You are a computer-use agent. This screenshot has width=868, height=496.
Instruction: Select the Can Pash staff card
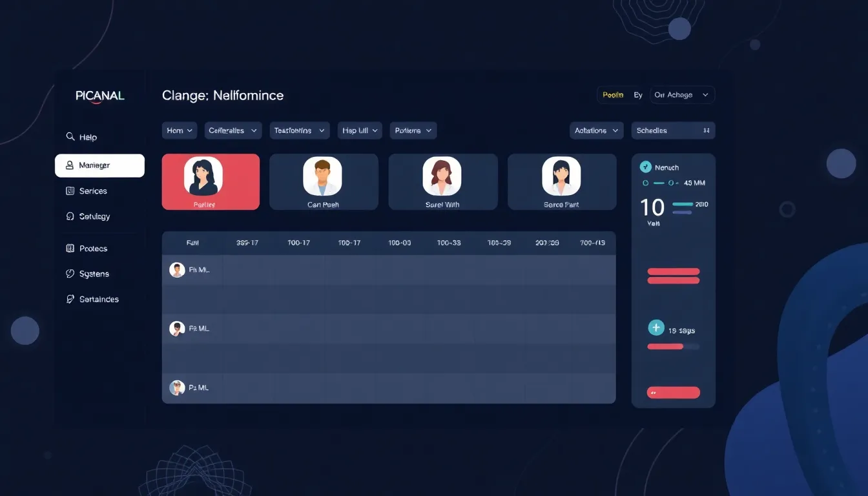(323, 181)
